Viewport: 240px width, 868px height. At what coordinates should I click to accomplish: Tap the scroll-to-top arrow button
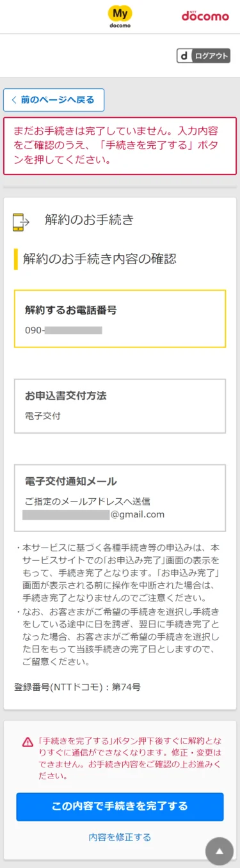220,851
